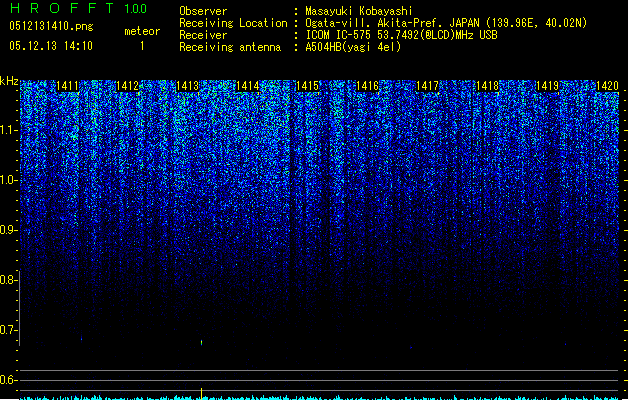This screenshot has height=400, width=629.
Task: Click the 1418 time marker
Action: click(x=487, y=86)
